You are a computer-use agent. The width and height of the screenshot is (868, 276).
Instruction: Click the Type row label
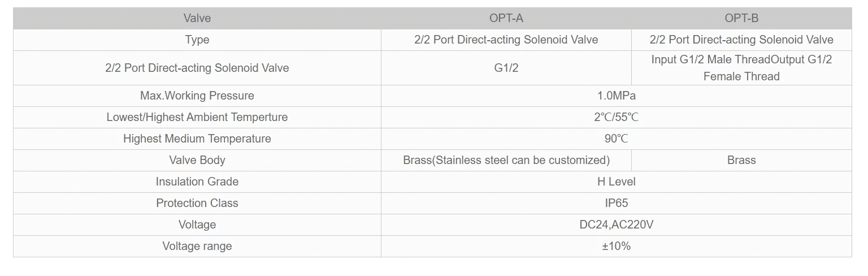pos(197,40)
